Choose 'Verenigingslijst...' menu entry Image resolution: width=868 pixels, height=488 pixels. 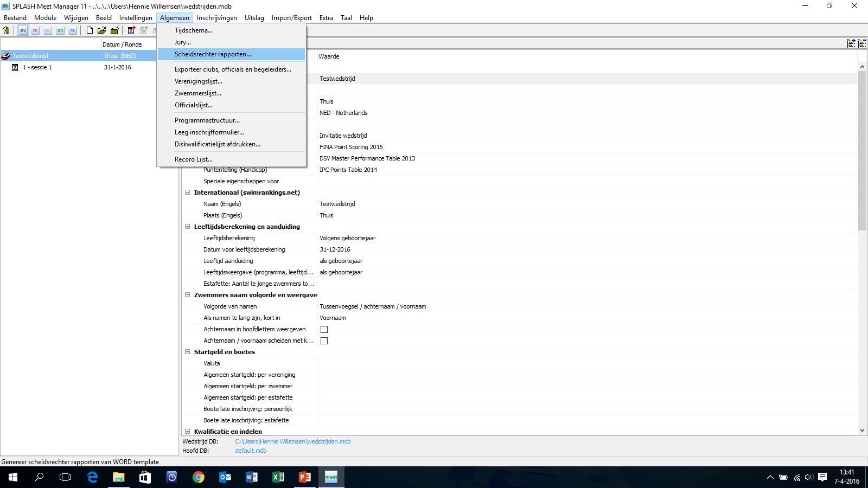(x=231, y=81)
